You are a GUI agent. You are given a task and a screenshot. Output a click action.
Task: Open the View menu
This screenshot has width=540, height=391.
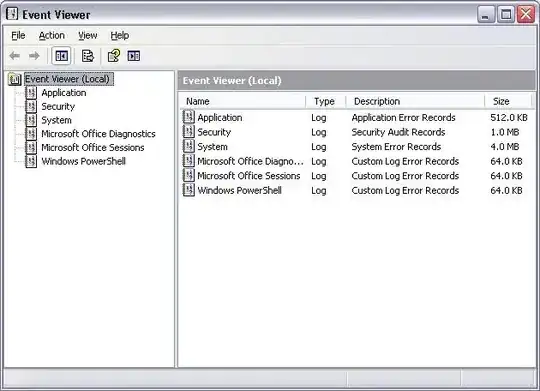tap(87, 35)
